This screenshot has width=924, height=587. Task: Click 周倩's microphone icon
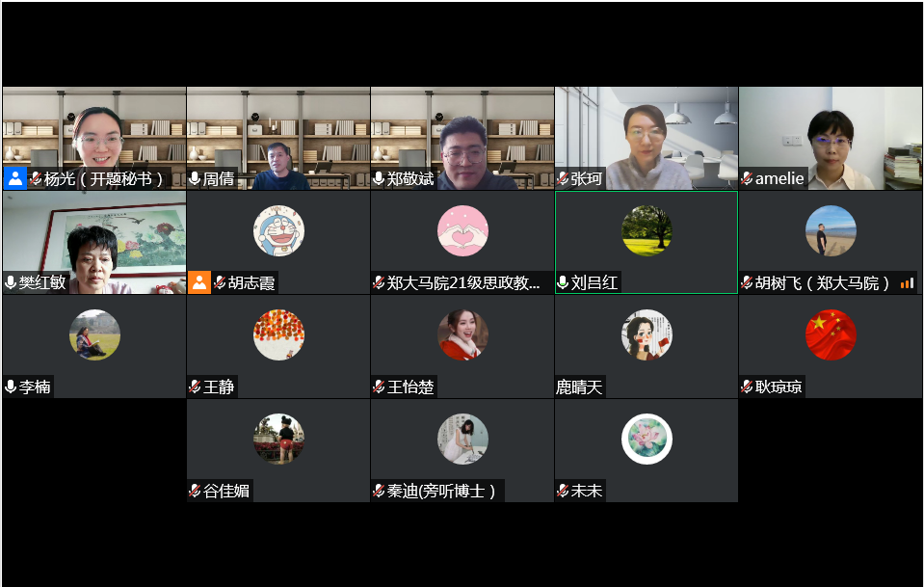coord(195,178)
